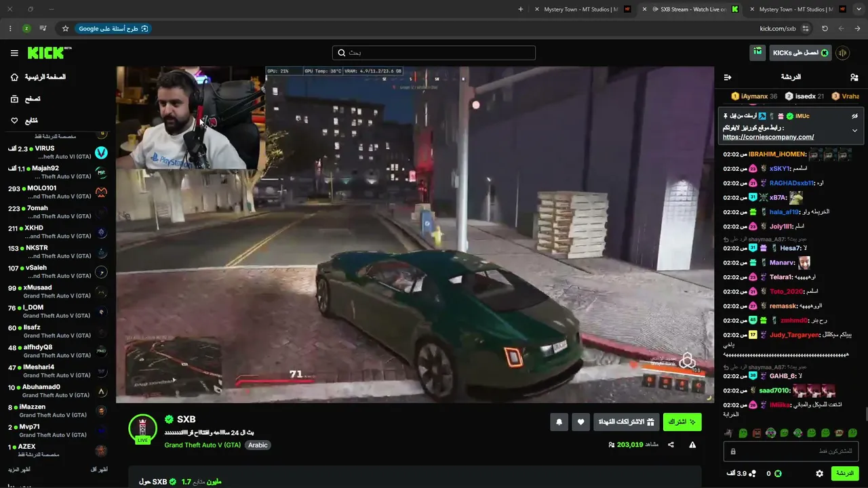Collapse the chat panel with arrow icon
Image resolution: width=868 pixels, height=488 pixels.
tap(728, 77)
